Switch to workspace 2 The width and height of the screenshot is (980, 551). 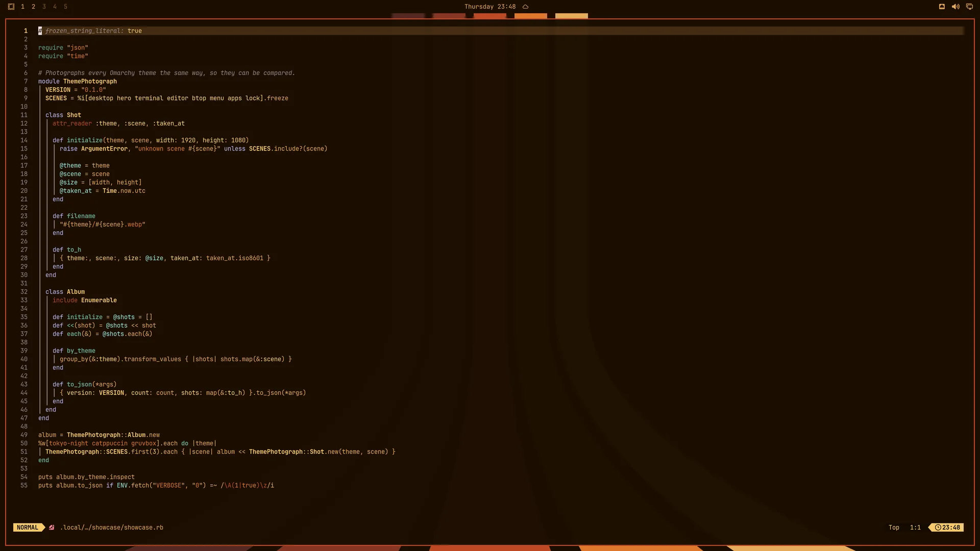click(x=33, y=7)
